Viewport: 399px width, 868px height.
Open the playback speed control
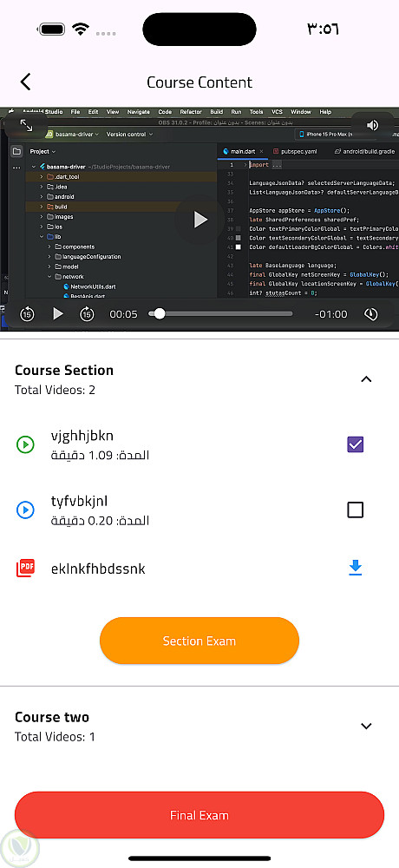370,314
